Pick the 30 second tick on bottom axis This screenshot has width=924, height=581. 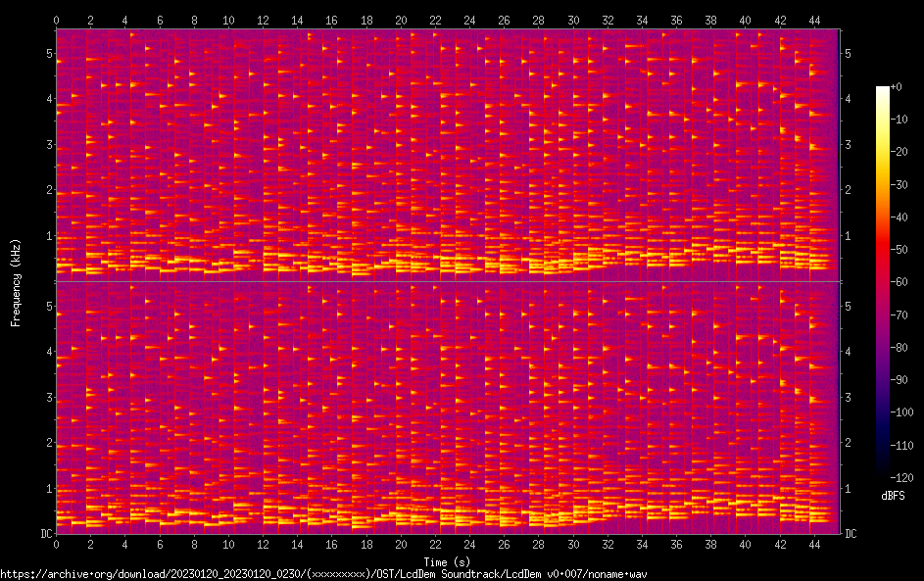point(573,544)
